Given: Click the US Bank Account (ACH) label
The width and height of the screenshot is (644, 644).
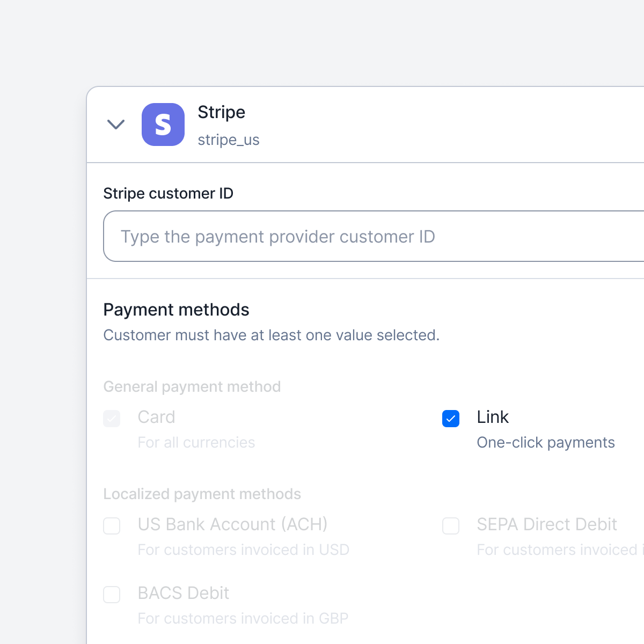Looking at the screenshot, I should (232, 524).
